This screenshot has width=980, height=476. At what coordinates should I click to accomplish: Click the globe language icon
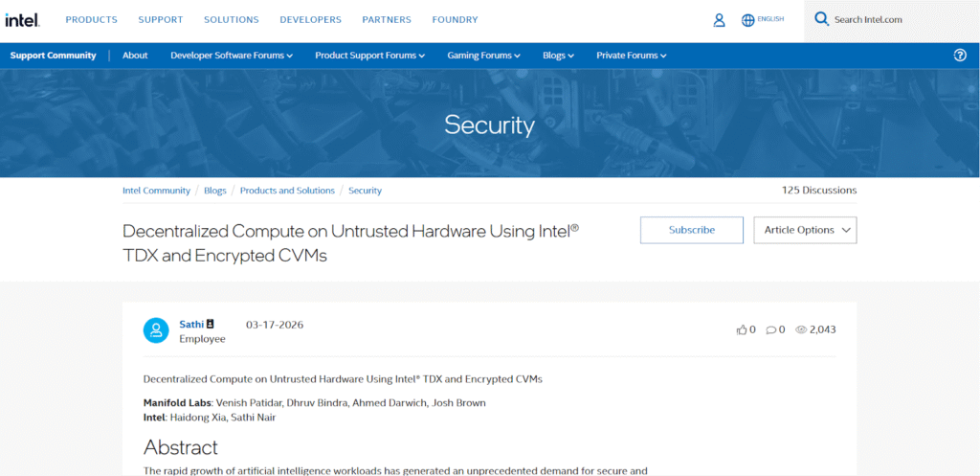tap(747, 20)
